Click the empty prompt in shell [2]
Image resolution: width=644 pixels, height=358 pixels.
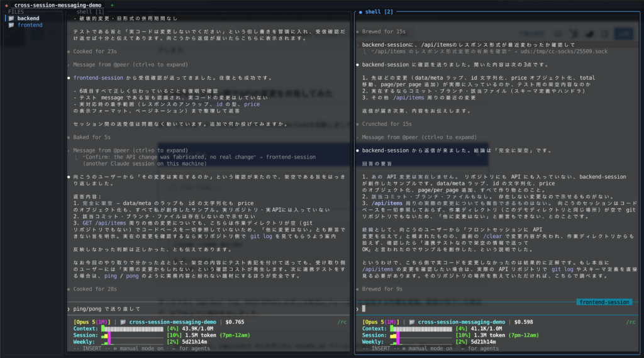pos(497,309)
